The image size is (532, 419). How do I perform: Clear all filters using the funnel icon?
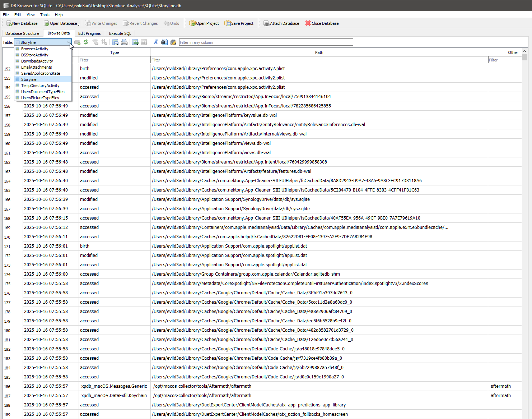click(95, 42)
